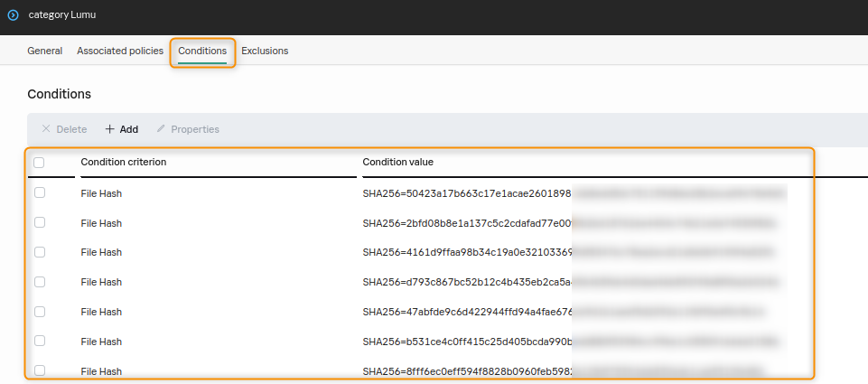Mark checkbox for hash 47abfde9 row
This screenshot has height=384, width=868.
[x=39, y=312]
